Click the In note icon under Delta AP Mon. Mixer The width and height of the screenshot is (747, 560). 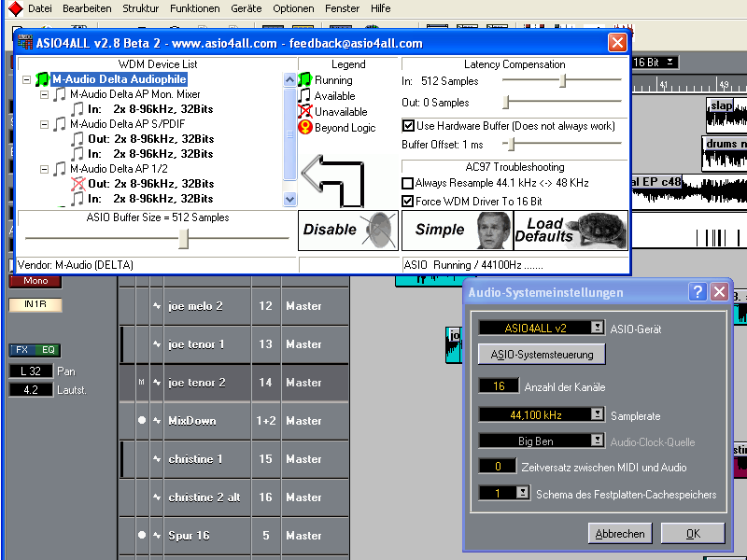pos(78,109)
